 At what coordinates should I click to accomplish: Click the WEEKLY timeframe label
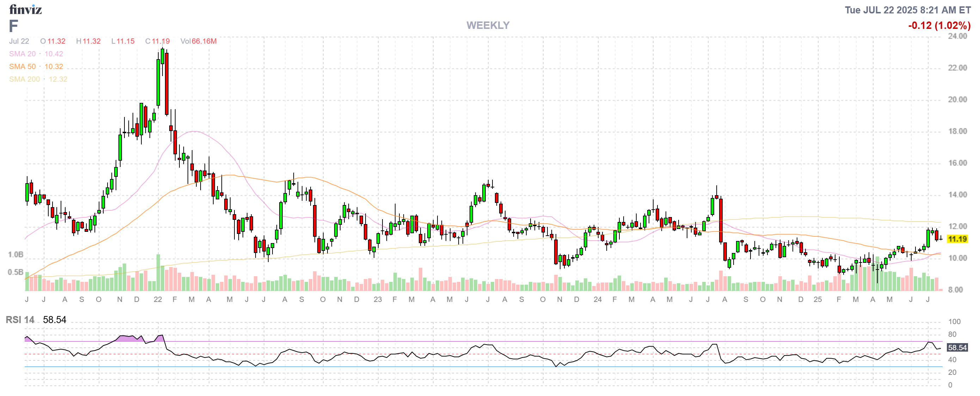coord(488,25)
